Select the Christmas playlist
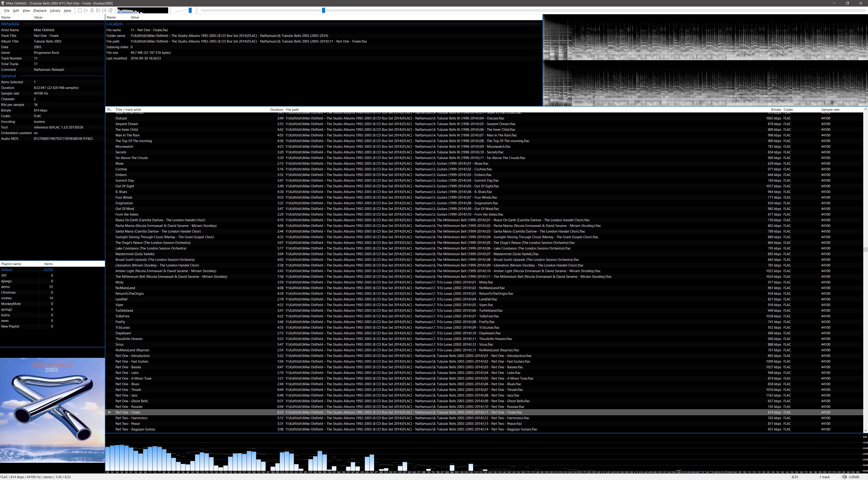Screen dimensions: 868x480 coord(8,292)
